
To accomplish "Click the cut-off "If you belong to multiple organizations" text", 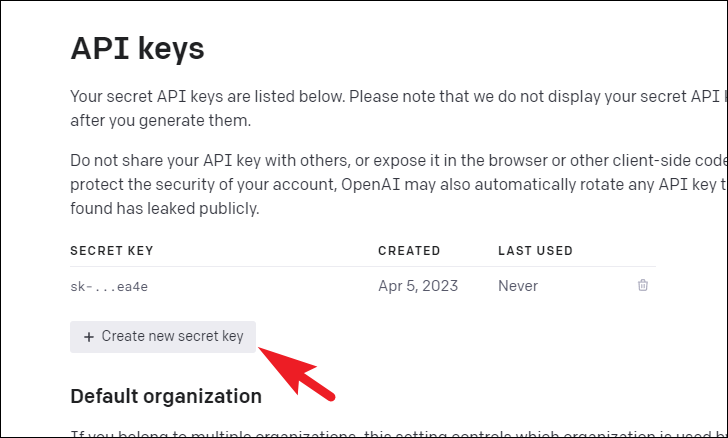I will point(398,434).
